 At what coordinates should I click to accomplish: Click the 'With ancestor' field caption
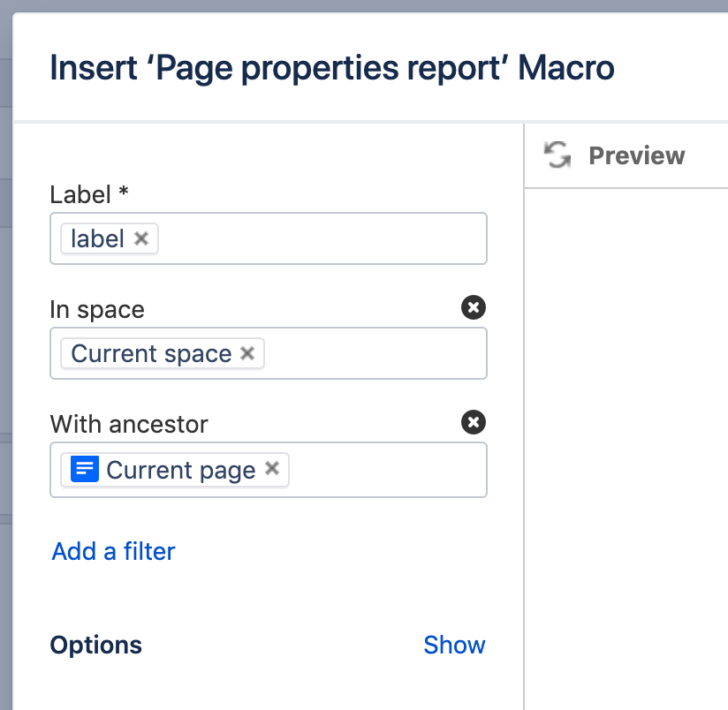(x=129, y=424)
